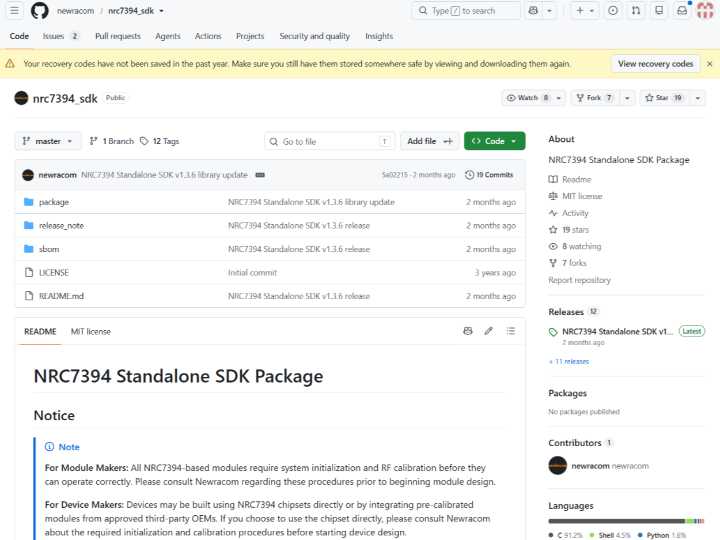Go to GitHub homepage logo
720x540 pixels.
coord(39,10)
